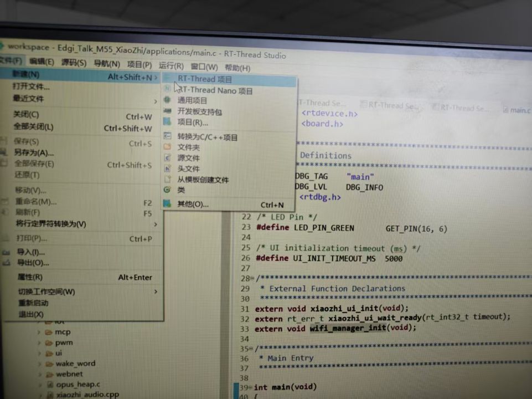The image size is (532, 399).
Task: Click the green 类 class icon
Action: coord(167,190)
